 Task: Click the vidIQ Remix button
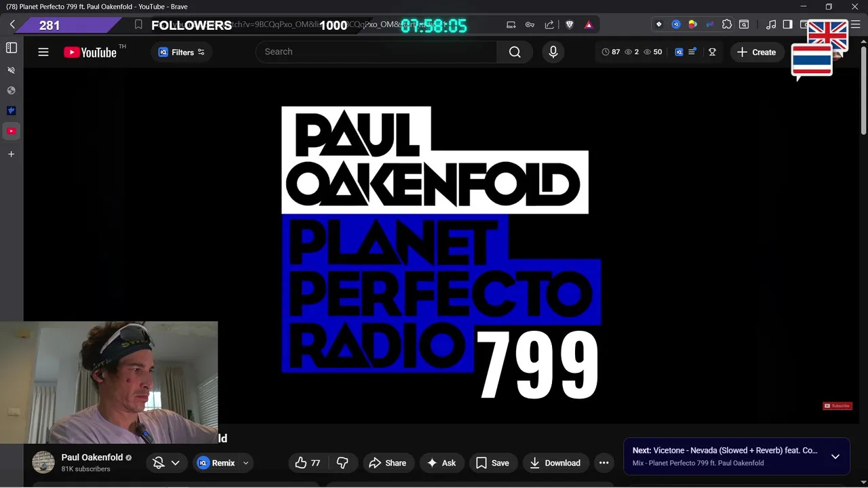(216, 463)
